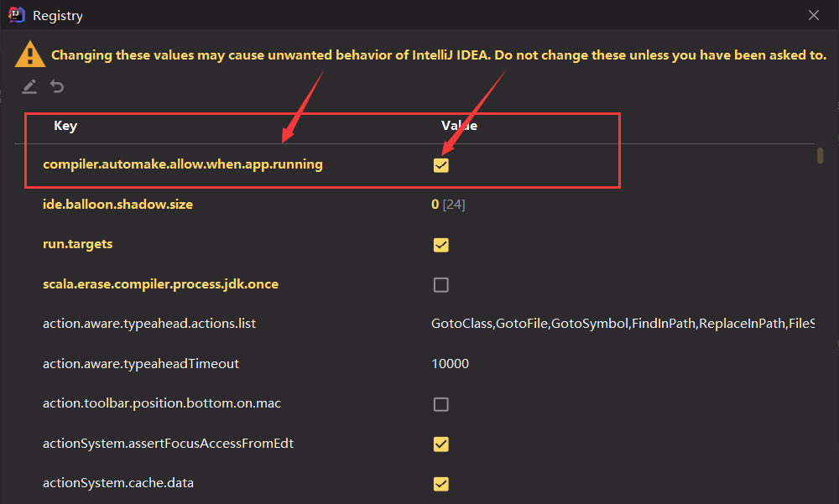Select the action.aware.typeahead.actions.list key
Screen dimensions: 839x504
[x=149, y=324]
